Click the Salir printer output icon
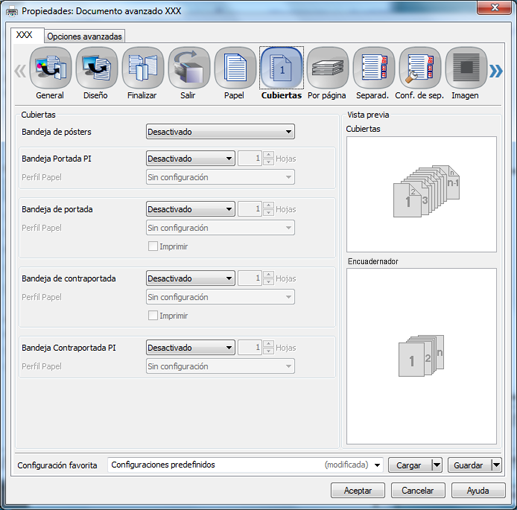Viewport: 517px width, 510px height. (x=189, y=68)
